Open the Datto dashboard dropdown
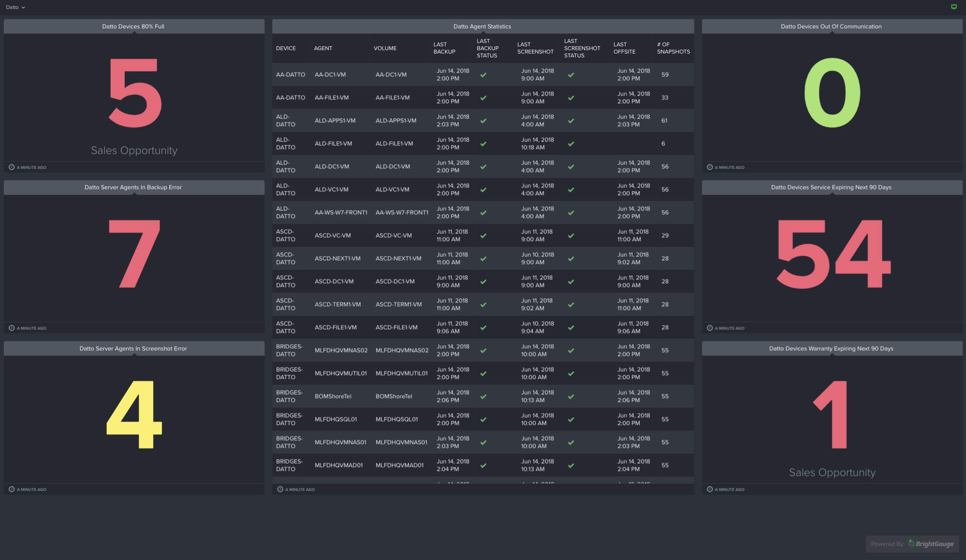This screenshot has height=560, width=966. (15, 7)
